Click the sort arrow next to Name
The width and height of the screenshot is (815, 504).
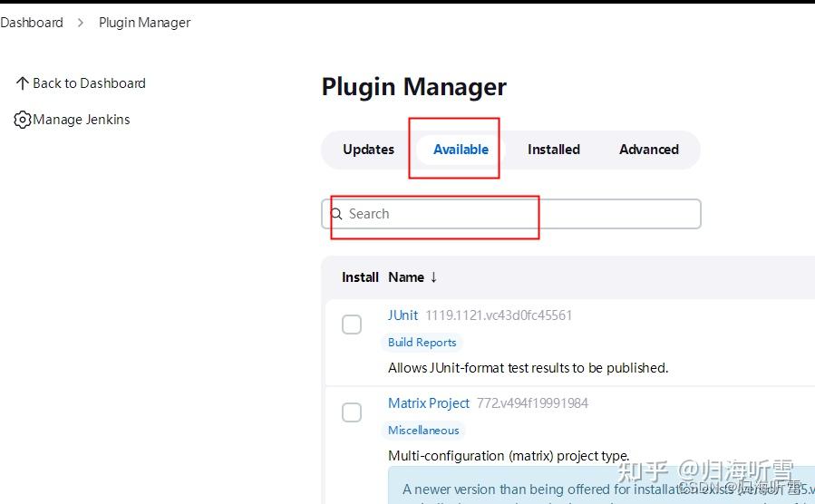433,277
